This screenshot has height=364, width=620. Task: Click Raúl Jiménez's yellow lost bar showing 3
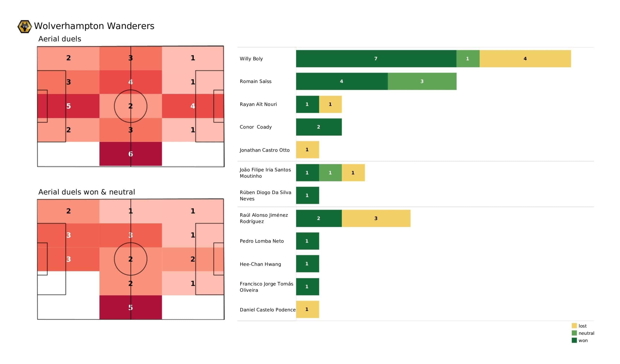click(376, 218)
